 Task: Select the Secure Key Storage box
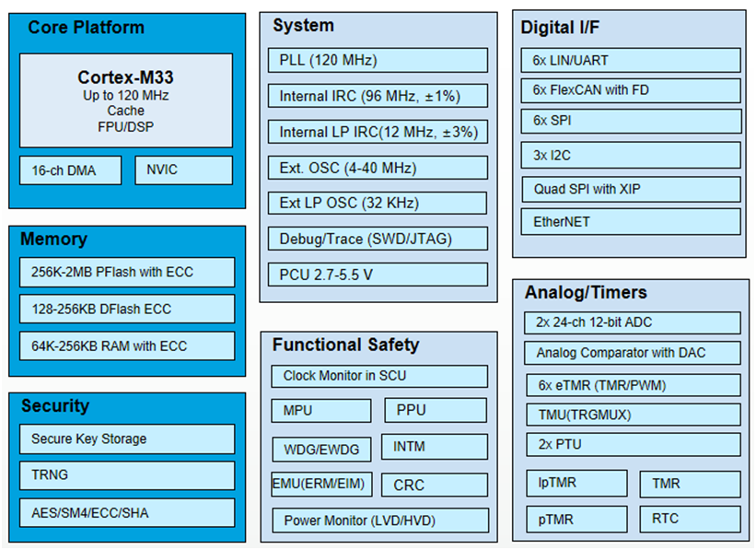point(126,439)
